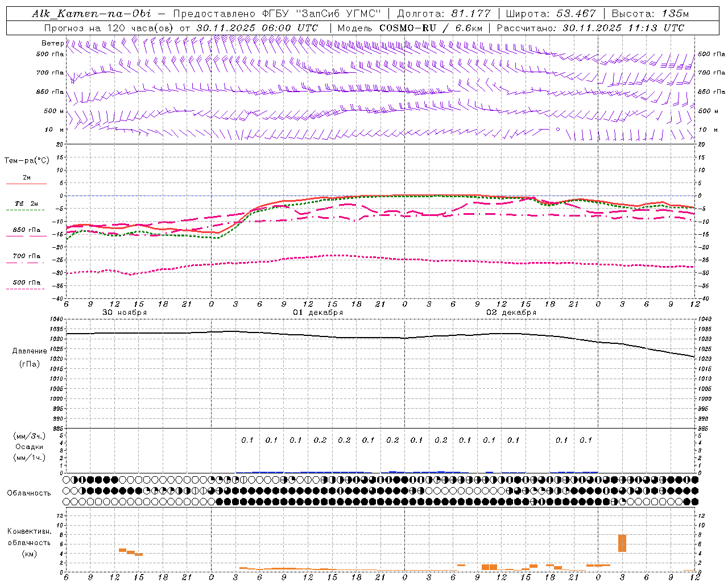Click the Td 2м legend label
Viewport: 728px width, 582px height.
27,203
